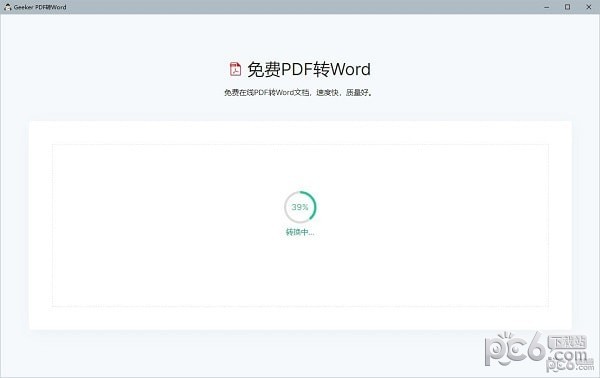Image resolution: width=600 pixels, height=378 pixels.
Task: Click the '转换中...' status text
Action: [300, 232]
